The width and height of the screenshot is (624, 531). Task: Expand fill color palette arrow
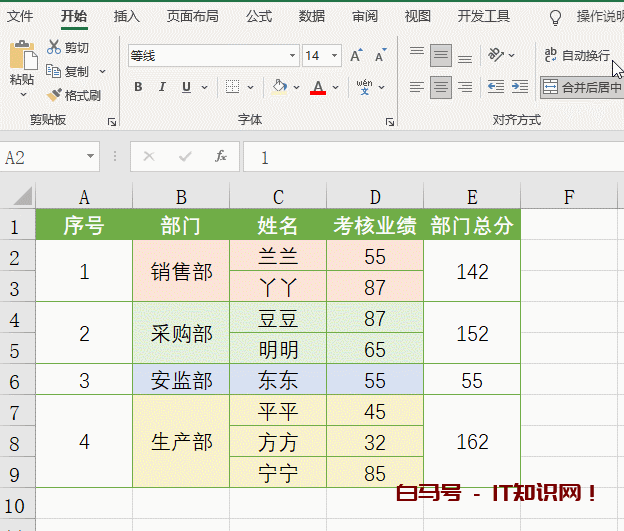pos(296,87)
